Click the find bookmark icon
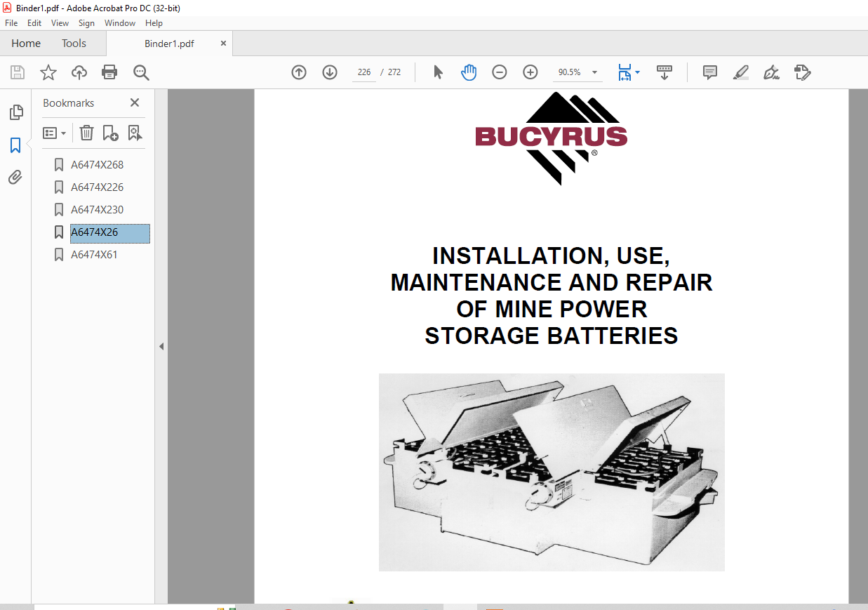 click(135, 133)
